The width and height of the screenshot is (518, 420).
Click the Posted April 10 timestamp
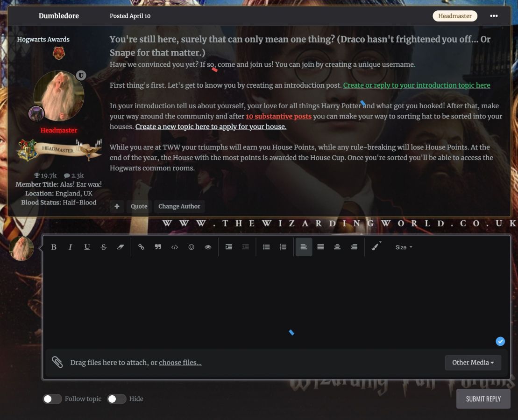pos(130,16)
